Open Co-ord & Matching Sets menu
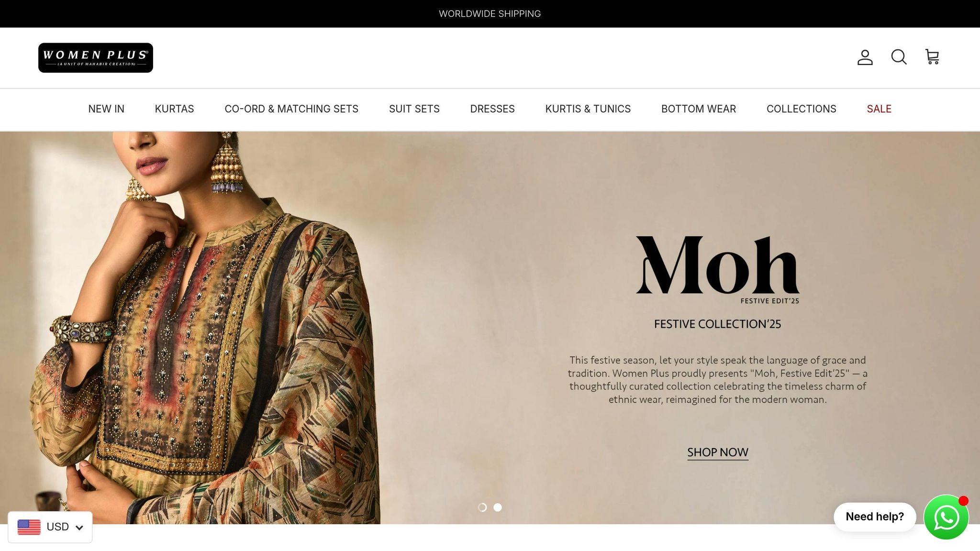This screenshot has width=980, height=551. (291, 109)
